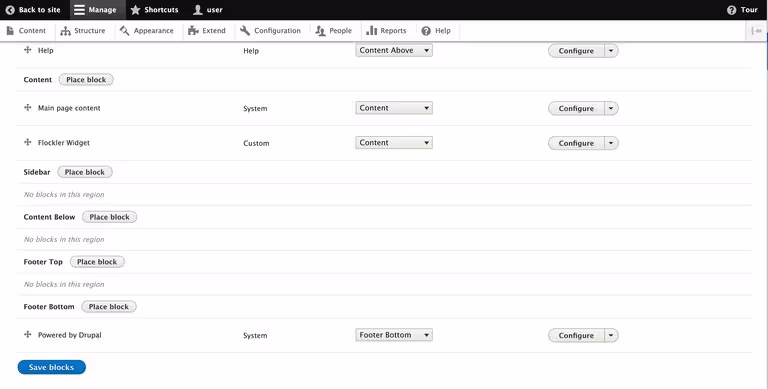The width and height of the screenshot is (768, 389).
Task: Click the Tour question mark icon
Action: tap(731, 10)
